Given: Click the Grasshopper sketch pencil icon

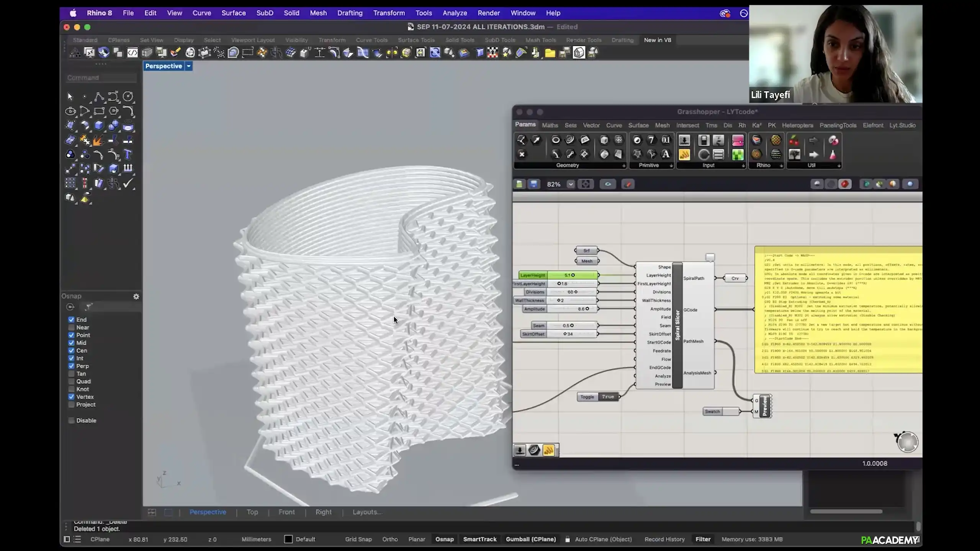Looking at the screenshot, I should pos(628,184).
